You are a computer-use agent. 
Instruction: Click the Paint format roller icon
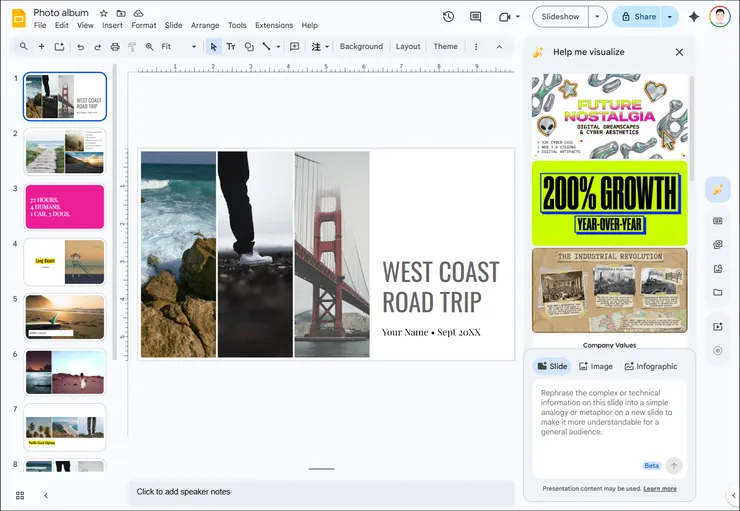(x=132, y=47)
